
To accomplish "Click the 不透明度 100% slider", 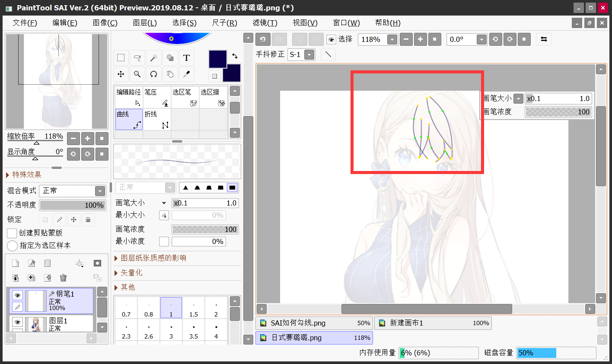I will [x=72, y=205].
